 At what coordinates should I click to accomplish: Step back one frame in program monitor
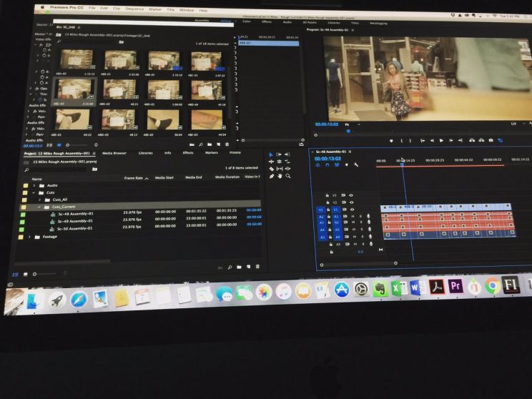pyautogui.click(x=432, y=140)
